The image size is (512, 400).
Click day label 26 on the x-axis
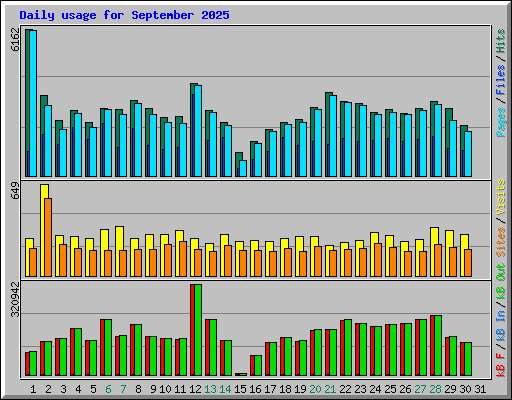click(x=405, y=389)
